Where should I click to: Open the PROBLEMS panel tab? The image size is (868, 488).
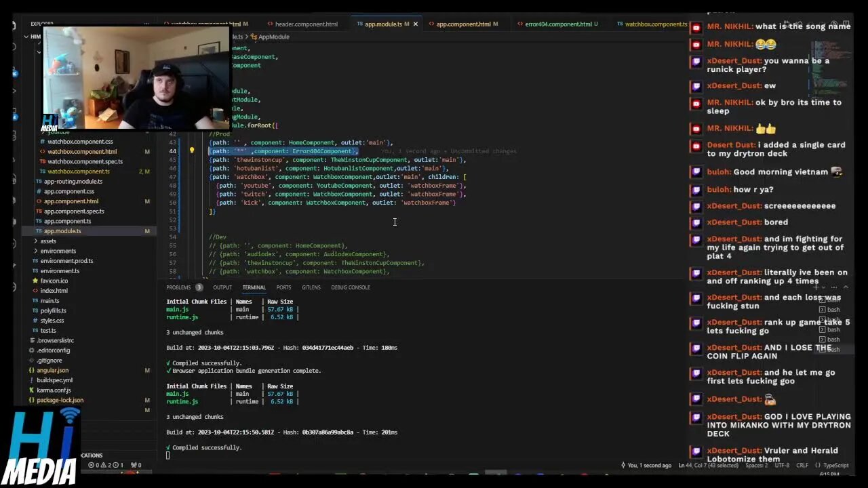tap(184, 287)
